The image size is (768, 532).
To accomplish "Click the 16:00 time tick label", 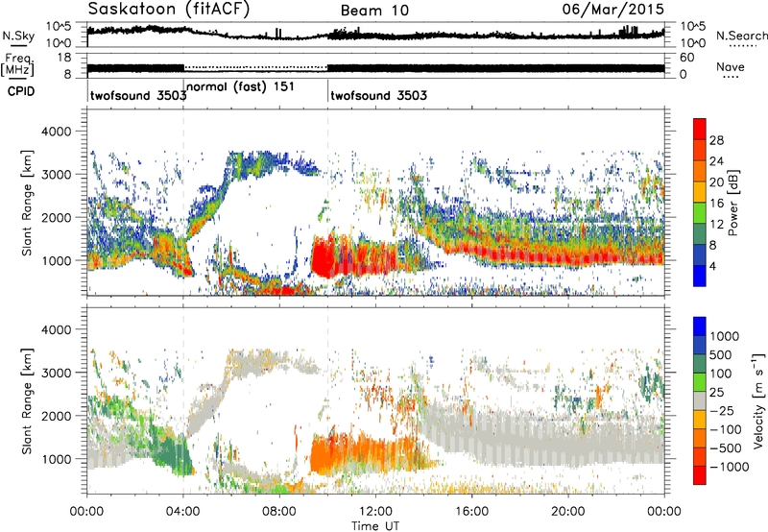I will 471,512.
